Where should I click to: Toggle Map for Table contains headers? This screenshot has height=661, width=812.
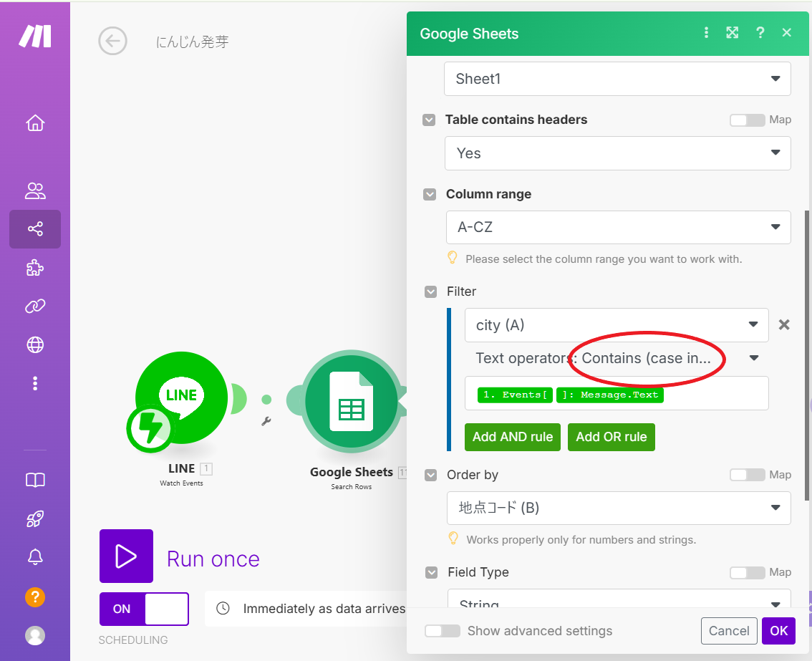click(748, 120)
